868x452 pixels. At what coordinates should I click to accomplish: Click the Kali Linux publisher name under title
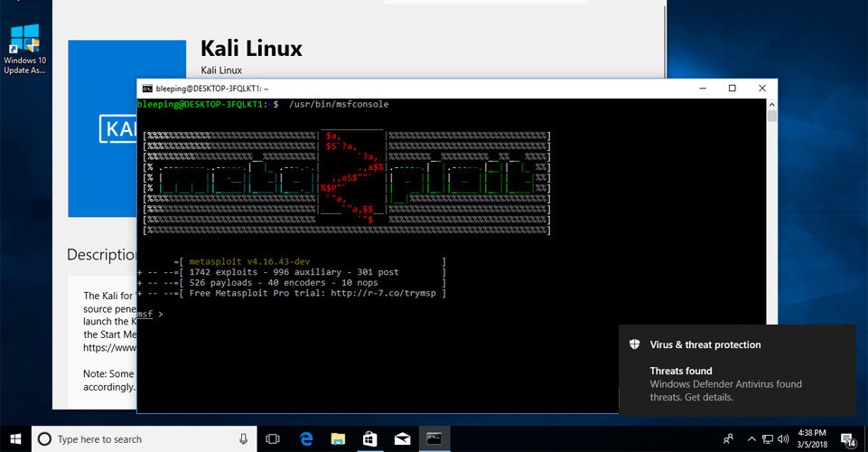pos(221,71)
